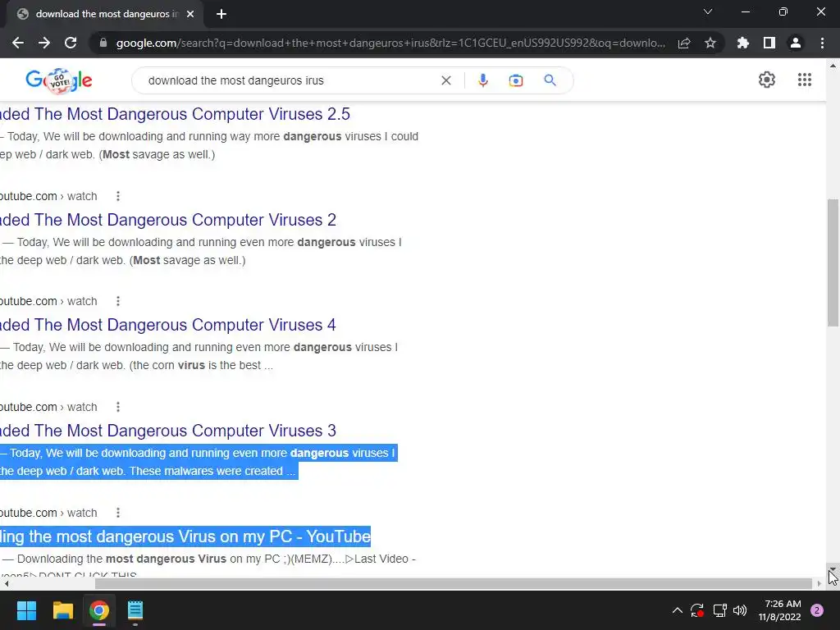840x630 pixels.
Task: Click the Chrome taskbar icon
Action: (x=99, y=610)
